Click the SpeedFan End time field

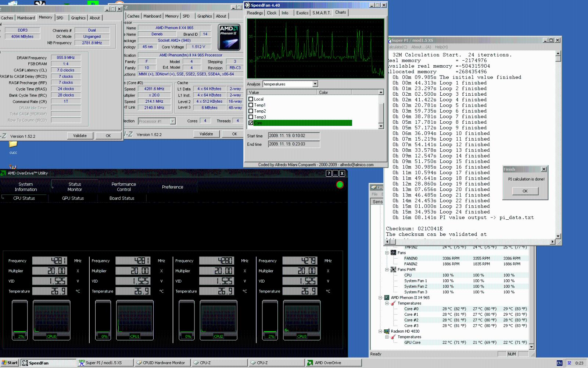tap(294, 144)
